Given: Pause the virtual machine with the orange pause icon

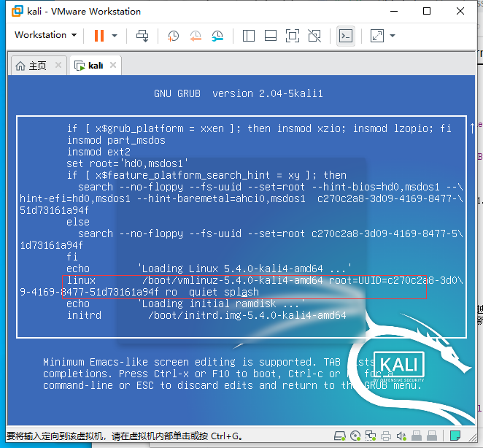Looking at the screenshot, I should pos(99,36).
